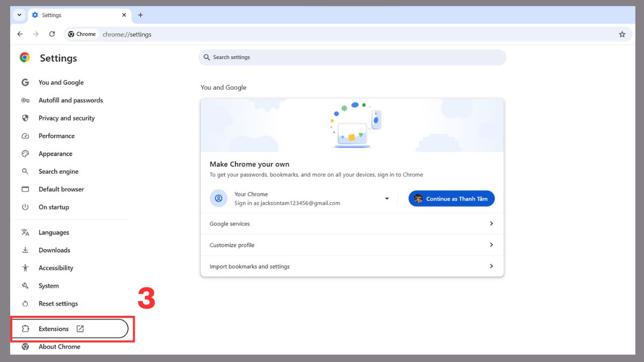Open Search engine settings
644x362 pixels.
click(x=58, y=172)
